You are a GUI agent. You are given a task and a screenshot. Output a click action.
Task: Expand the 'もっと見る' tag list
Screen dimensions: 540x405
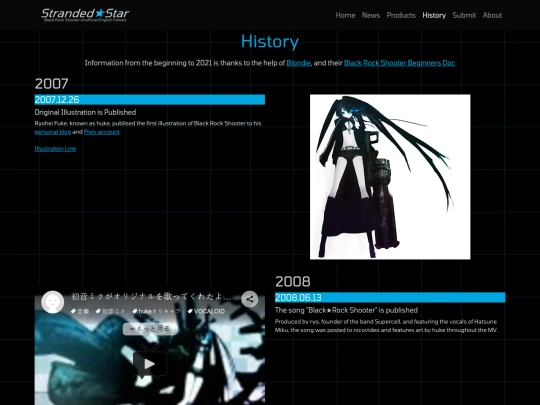point(150,329)
